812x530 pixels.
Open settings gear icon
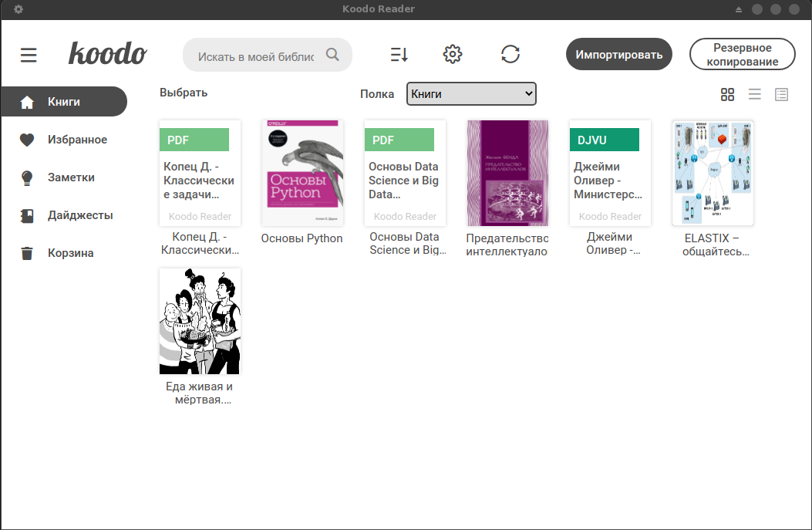pos(453,54)
